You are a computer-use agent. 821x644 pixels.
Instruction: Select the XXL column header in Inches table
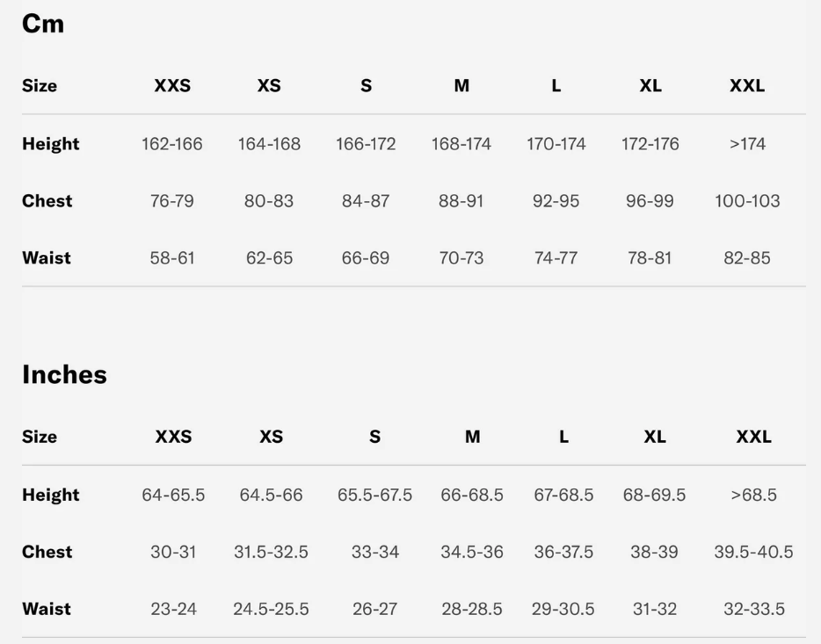click(753, 437)
